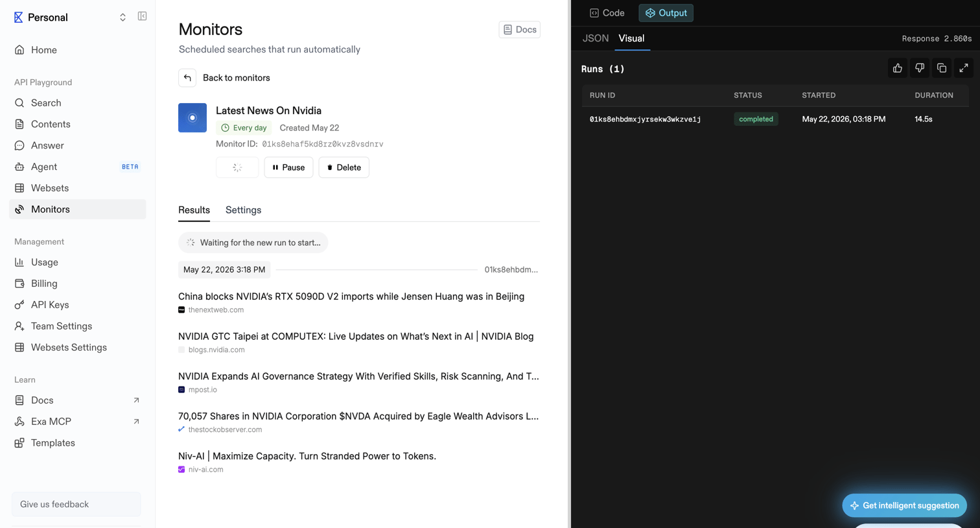
Task: Click Give us feedback button
Action: click(x=76, y=504)
